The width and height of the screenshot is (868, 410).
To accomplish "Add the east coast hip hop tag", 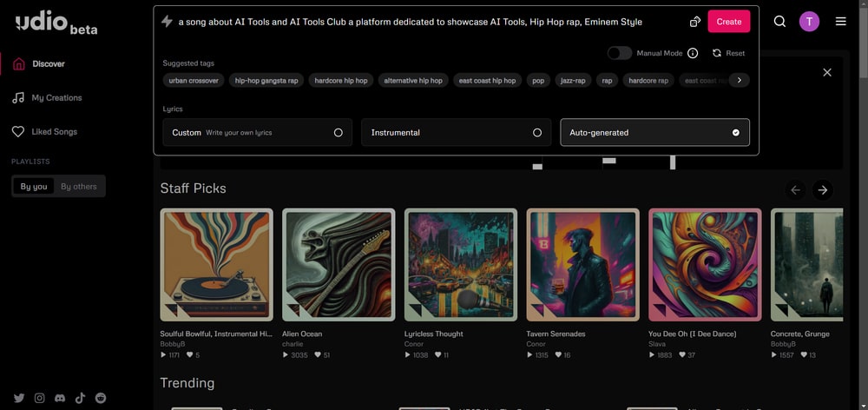I will coord(487,80).
